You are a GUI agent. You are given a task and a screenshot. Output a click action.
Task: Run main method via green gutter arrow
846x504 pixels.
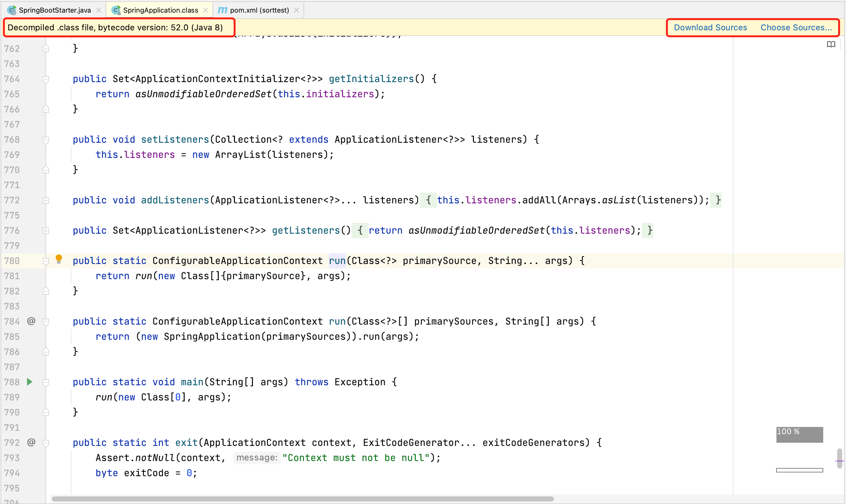tap(30, 382)
